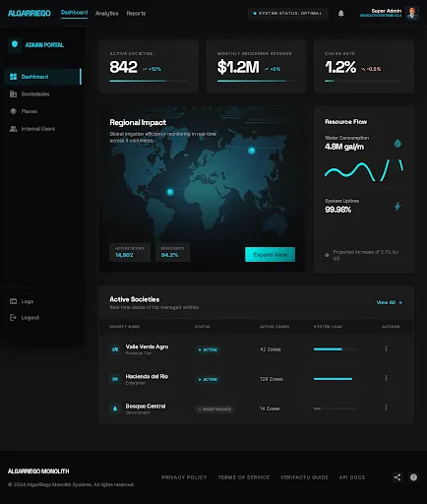Click the Hacienda del Rio society icon
Image resolution: width=427 pixels, height=504 pixels.
115,379
